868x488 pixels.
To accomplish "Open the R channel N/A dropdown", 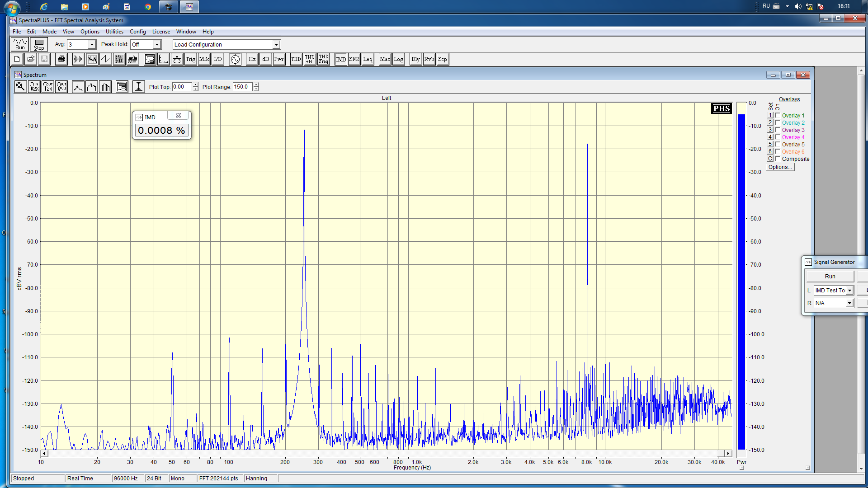I will (x=849, y=303).
